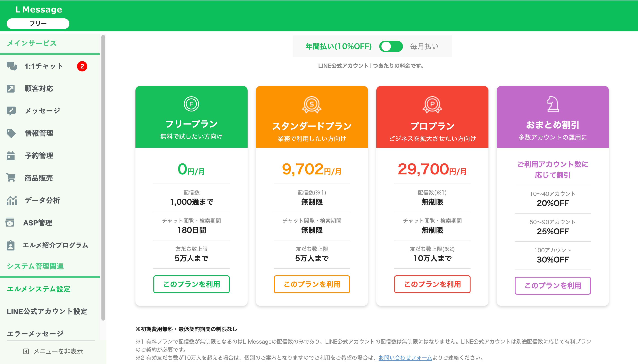The width and height of the screenshot is (638, 364).
Task: Click the Free plan F medal icon
Action: [191, 104]
